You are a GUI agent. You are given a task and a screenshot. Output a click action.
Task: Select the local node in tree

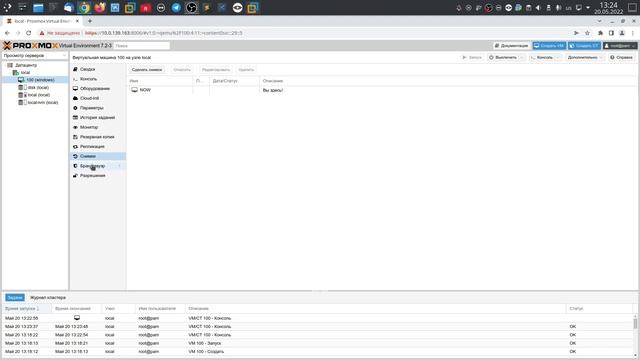click(25, 73)
